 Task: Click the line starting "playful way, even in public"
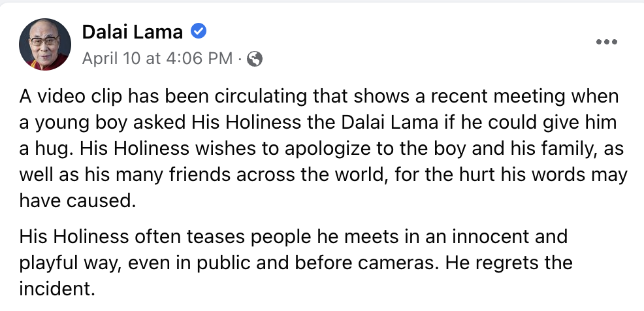296,262
